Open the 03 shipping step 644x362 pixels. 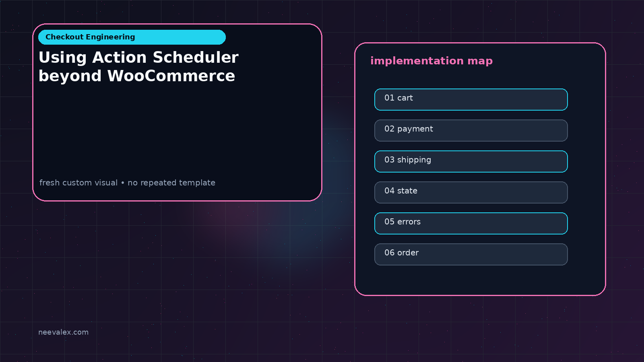pyautogui.click(x=471, y=161)
